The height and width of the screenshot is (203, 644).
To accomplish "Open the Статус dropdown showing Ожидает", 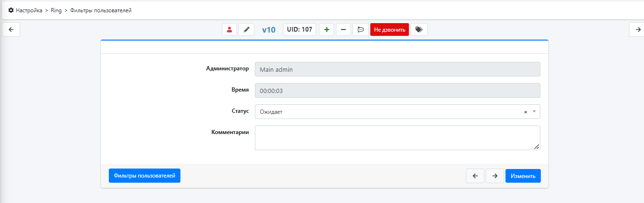I will coord(386,112).
